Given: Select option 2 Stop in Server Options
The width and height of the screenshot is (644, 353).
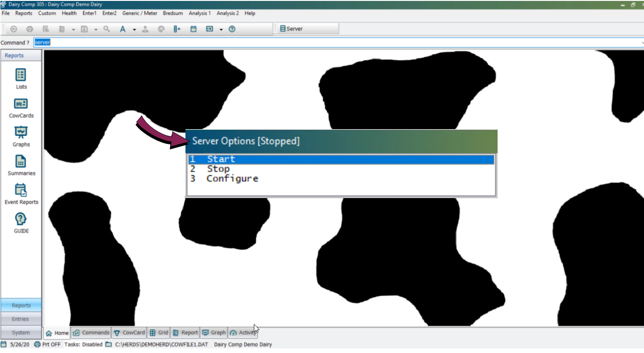Looking at the screenshot, I should tap(341, 169).
